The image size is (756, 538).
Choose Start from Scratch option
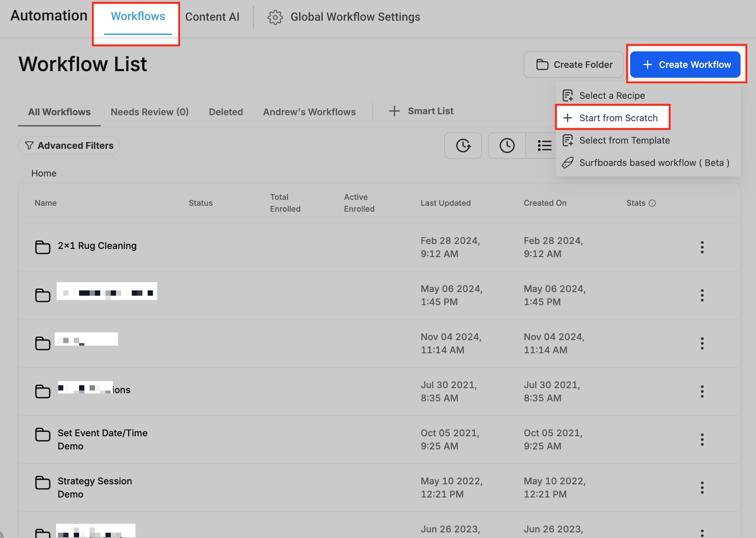point(618,118)
